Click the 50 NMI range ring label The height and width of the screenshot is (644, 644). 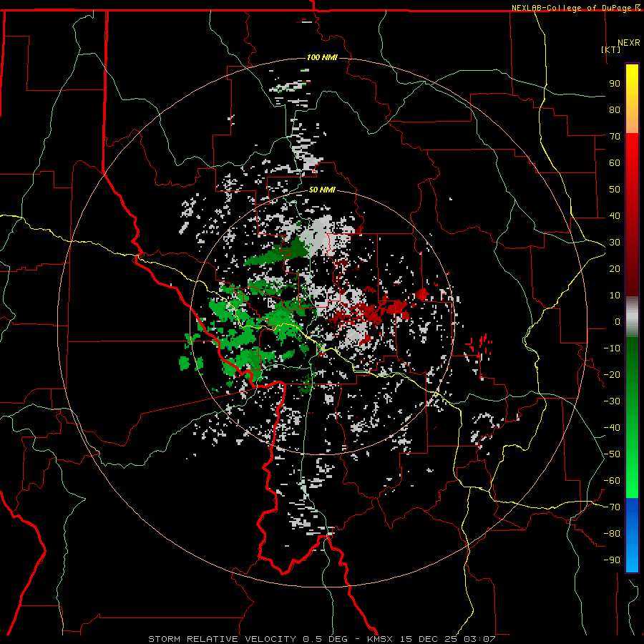click(x=322, y=190)
